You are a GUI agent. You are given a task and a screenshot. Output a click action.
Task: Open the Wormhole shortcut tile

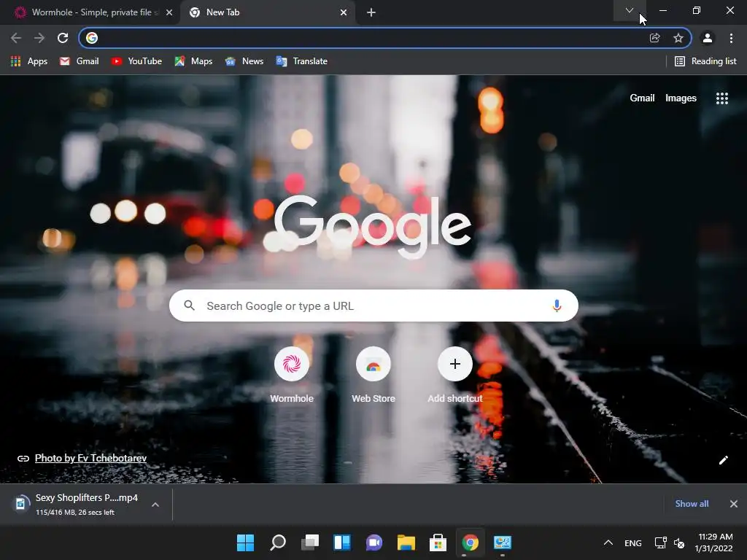click(x=292, y=376)
